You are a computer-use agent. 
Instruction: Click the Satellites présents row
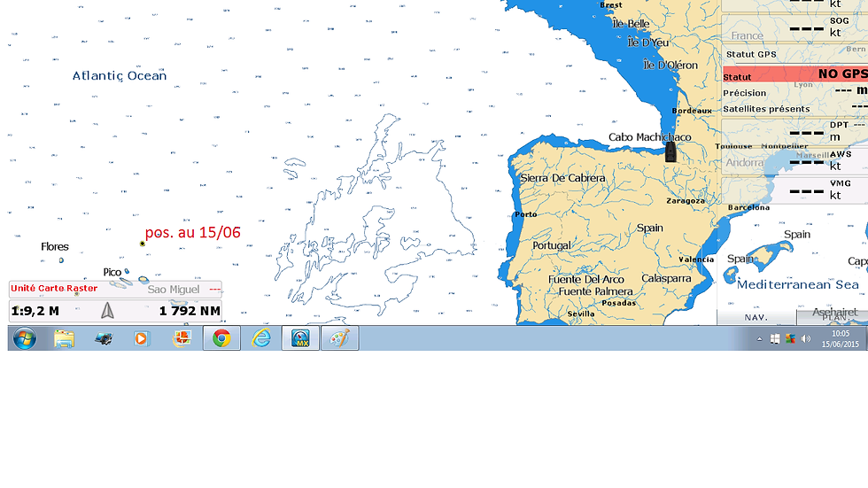point(795,108)
